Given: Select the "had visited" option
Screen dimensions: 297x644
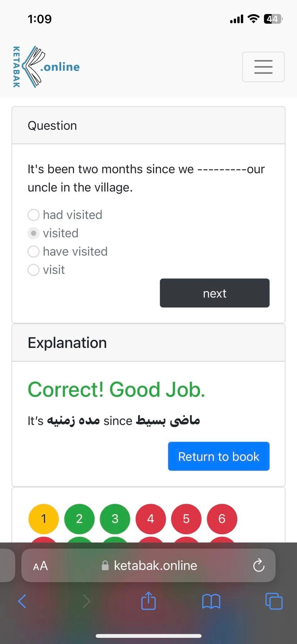Looking at the screenshot, I should click(x=34, y=215).
